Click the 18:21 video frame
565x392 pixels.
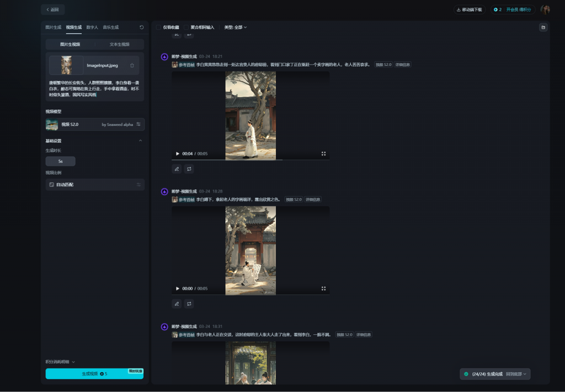(x=250, y=115)
